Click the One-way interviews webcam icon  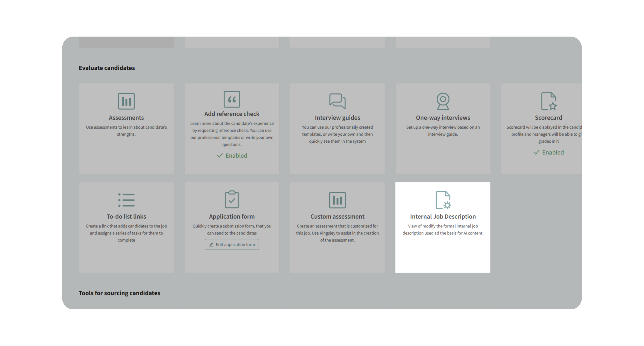[443, 101]
